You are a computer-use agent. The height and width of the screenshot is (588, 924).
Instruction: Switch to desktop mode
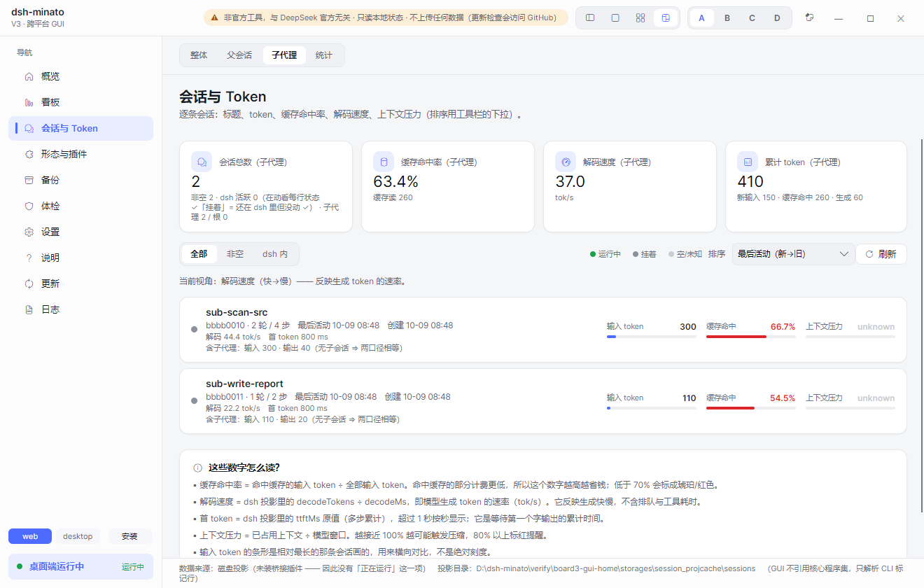coord(78,536)
